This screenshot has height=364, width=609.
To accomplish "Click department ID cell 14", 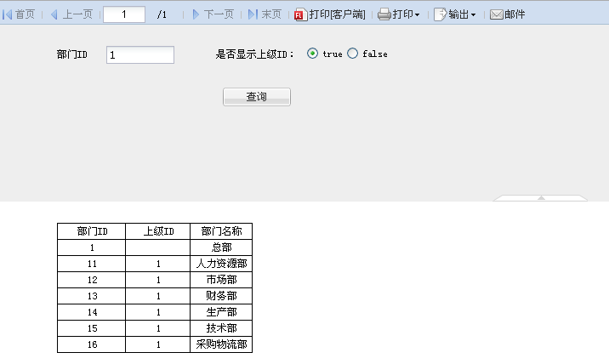I will [92, 312].
